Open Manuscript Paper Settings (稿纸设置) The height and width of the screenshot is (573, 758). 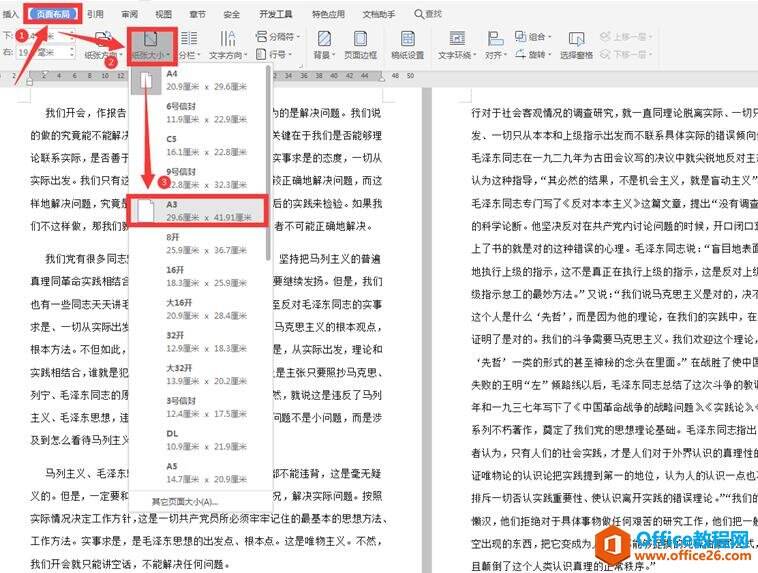coord(407,43)
